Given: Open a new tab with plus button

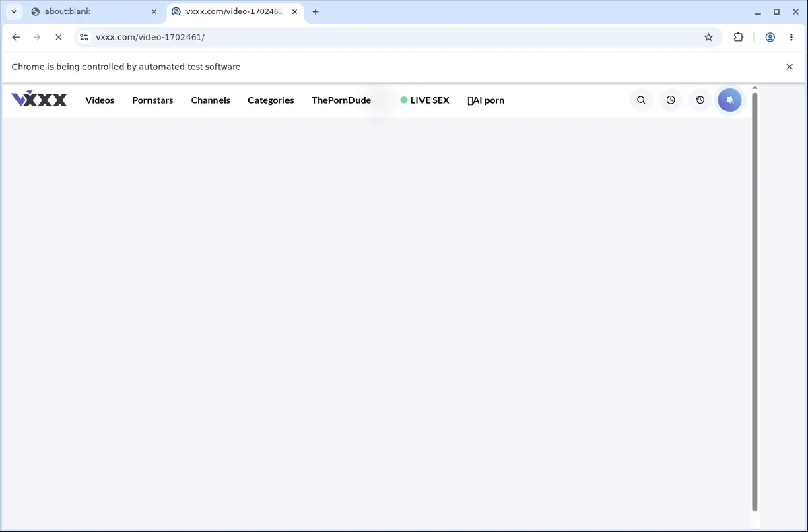Looking at the screenshot, I should coord(316,11).
